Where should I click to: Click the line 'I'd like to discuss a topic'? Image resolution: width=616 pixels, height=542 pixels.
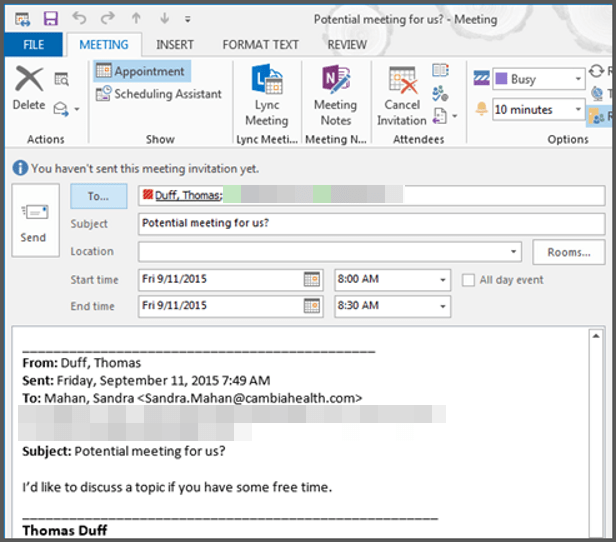pos(177,487)
